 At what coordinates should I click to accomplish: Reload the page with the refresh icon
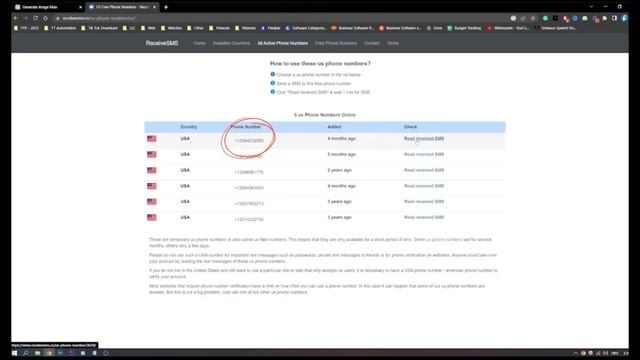click(36, 18)
